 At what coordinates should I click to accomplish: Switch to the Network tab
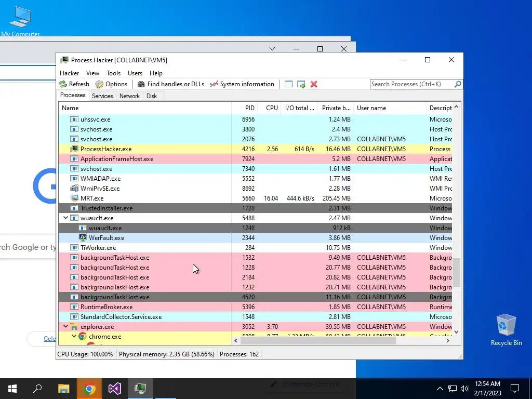coord(129,96)
